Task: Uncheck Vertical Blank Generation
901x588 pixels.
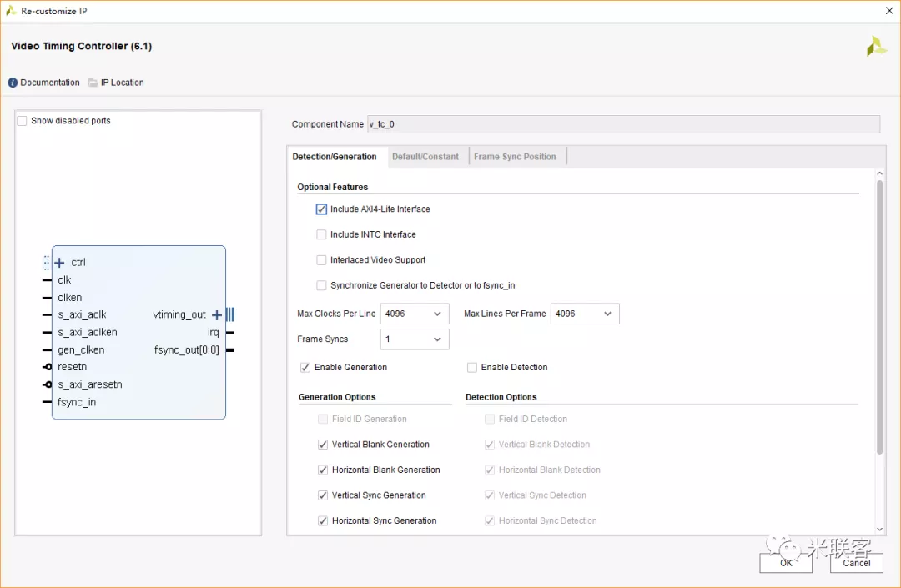Action: [x=323, y=445]
